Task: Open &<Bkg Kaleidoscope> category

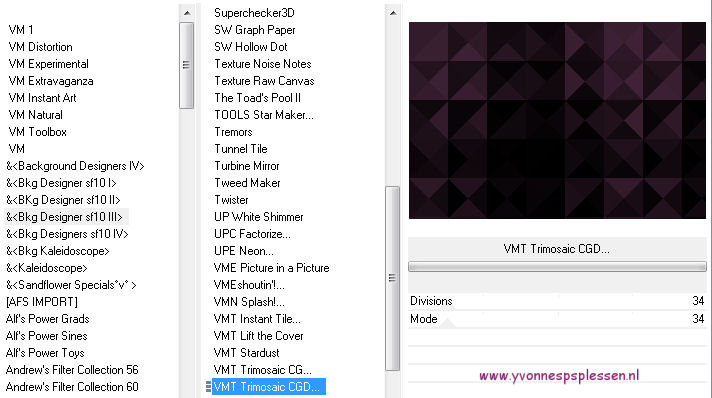Action: pyautogui.click(x=58, y=251)
